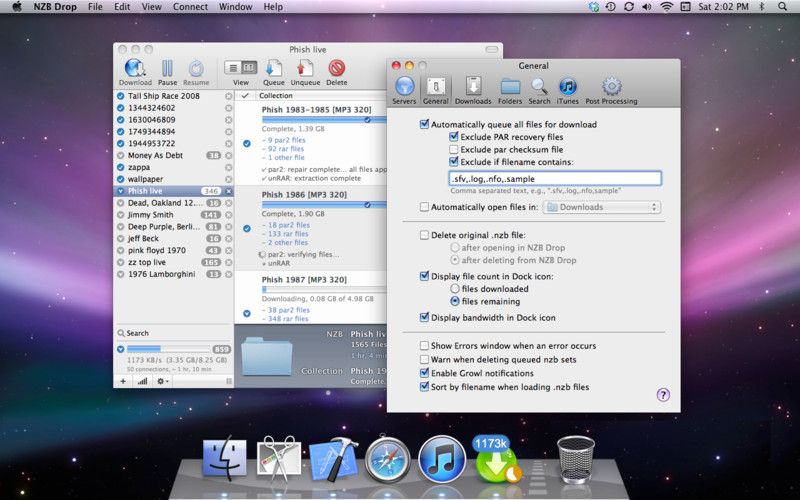Enable Warn when deleting queued nzb sets

point(424,360)
